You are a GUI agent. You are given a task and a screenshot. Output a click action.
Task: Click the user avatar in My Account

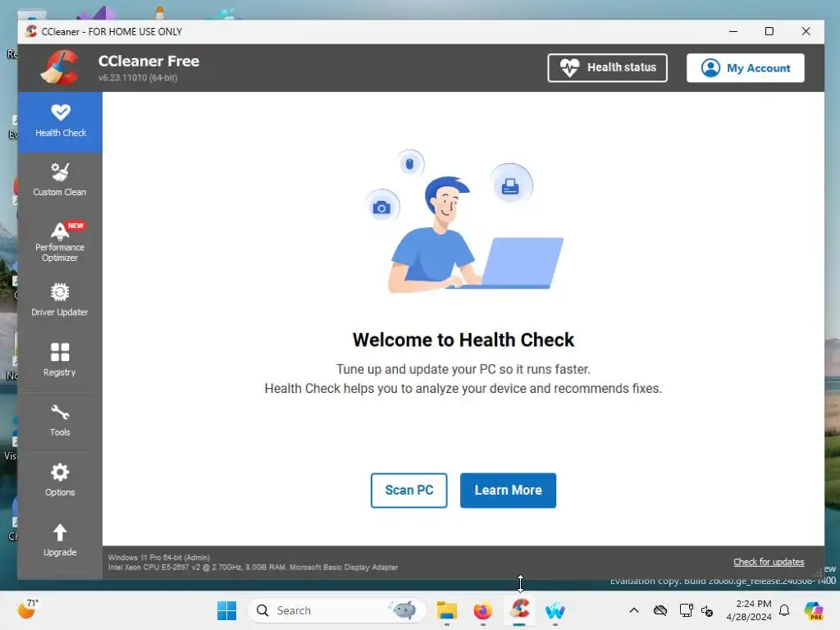[711, 68]
